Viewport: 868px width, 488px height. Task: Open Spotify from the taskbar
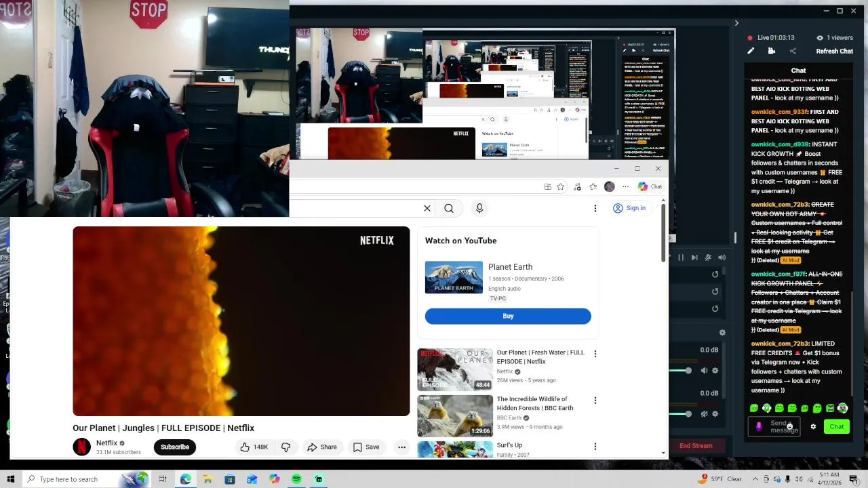click(x=296, y=479)
